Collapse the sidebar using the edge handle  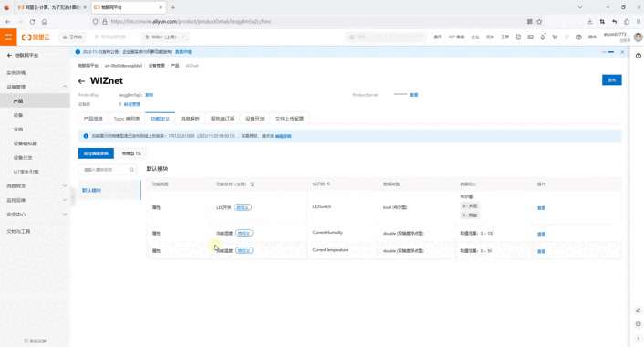pos(73,198)
